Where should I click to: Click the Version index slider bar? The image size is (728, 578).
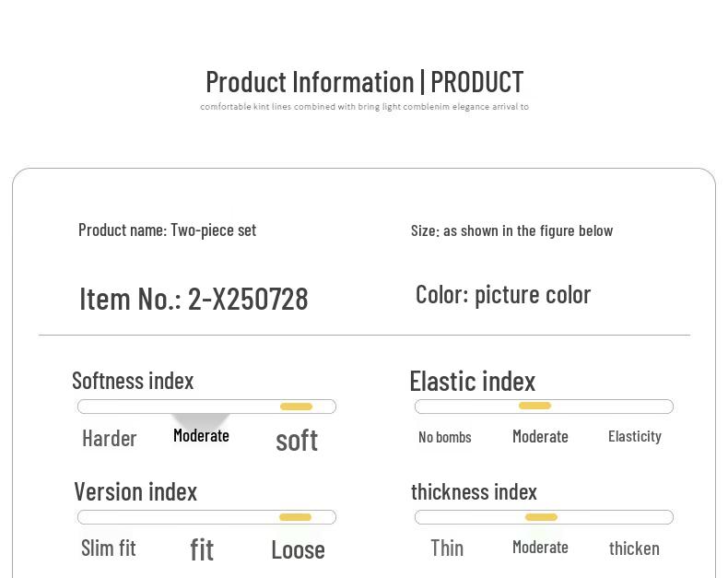point(206,517)
